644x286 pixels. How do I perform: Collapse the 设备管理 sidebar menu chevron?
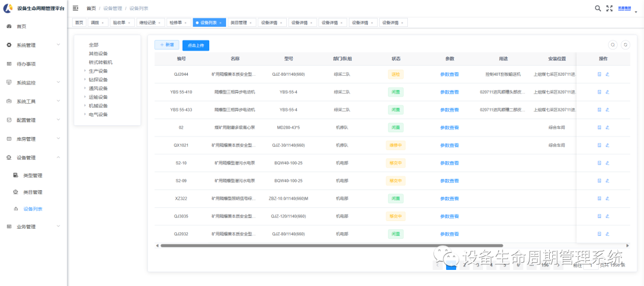pyautogui.click(x=58, y=157)
